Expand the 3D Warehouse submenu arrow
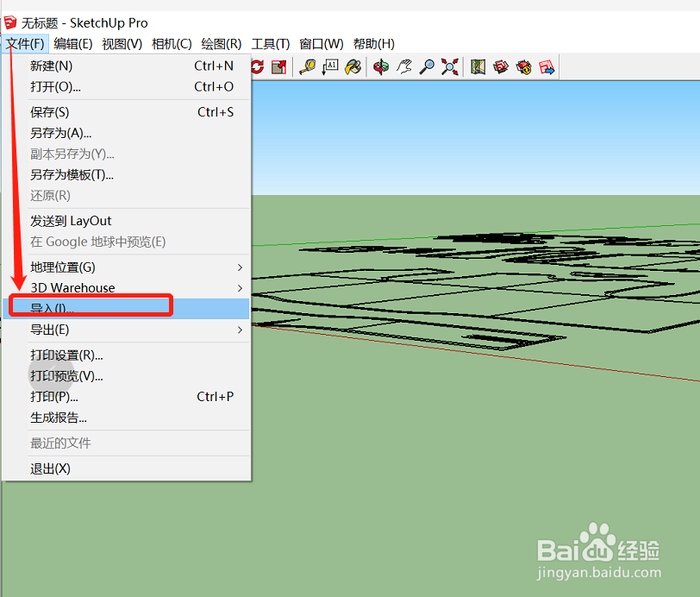This screenshot has height=597, width=700. pyautogui.click(x=240, y=288)
